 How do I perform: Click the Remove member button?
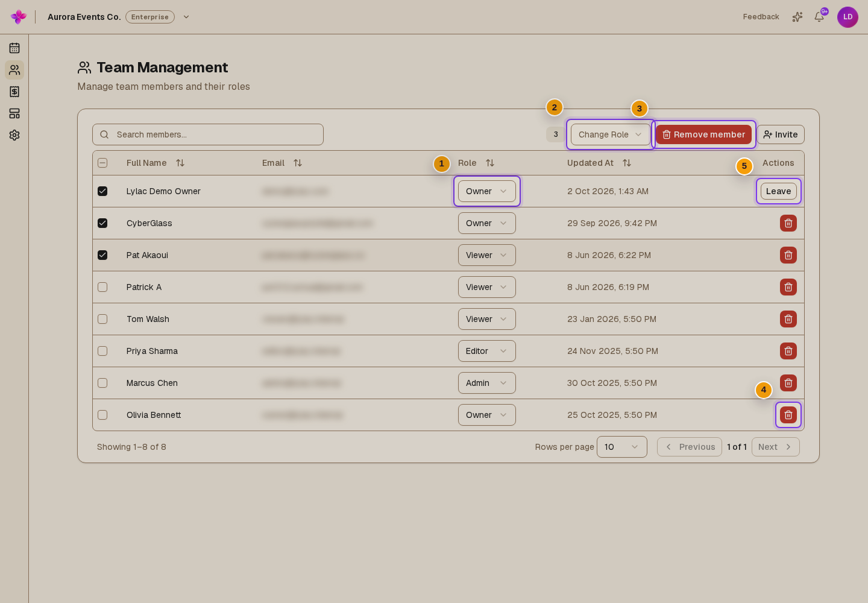click(x=703, y=134)
